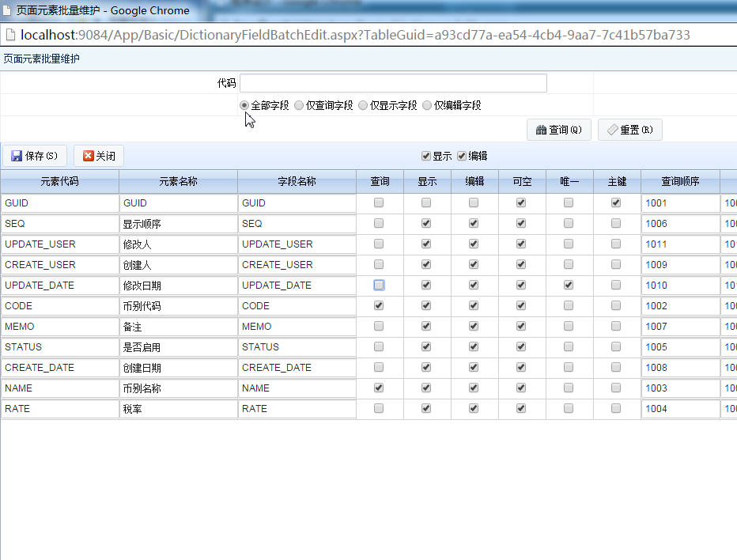The width and height of the screenshot is (737, 560).
Task: Click the page icon in address bar
Action: (x=9, y=34)
